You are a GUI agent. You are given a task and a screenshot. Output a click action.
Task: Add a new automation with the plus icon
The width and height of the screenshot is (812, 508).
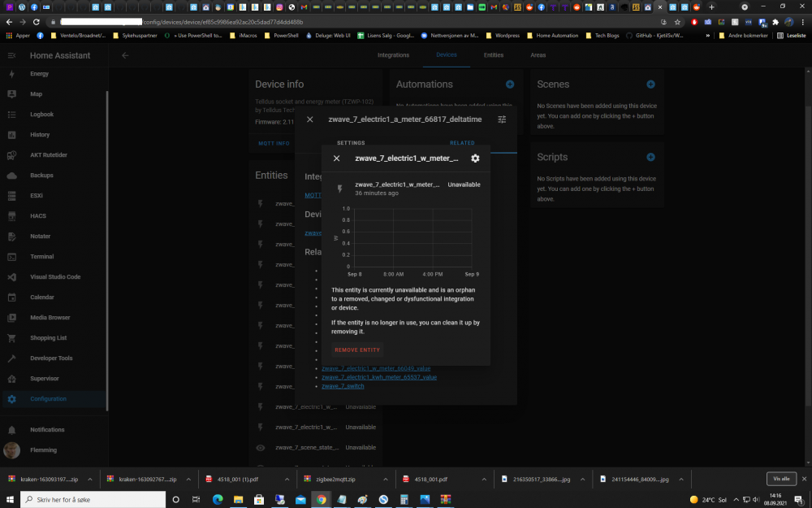click(510, 85)
